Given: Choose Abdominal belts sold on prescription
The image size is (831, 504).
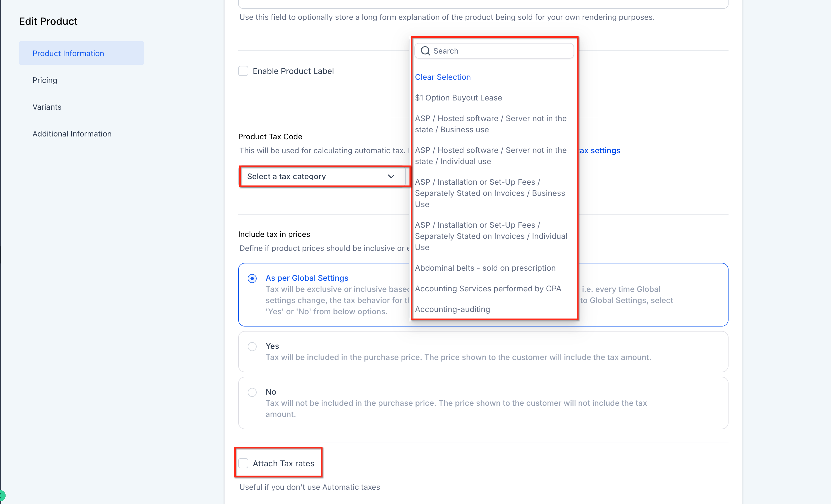Looking at the screenshot, I should pos(485,268).
